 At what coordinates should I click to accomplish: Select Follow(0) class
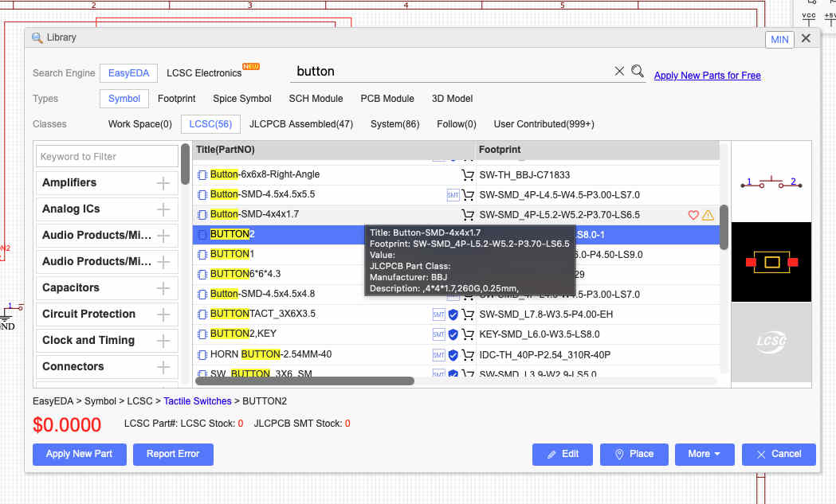click(457, 124)
